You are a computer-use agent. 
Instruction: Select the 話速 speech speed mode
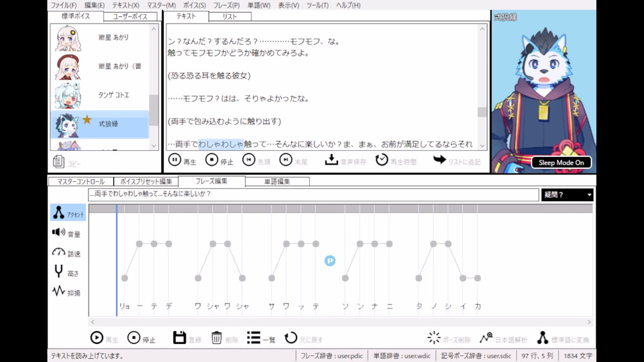point(66,253)
